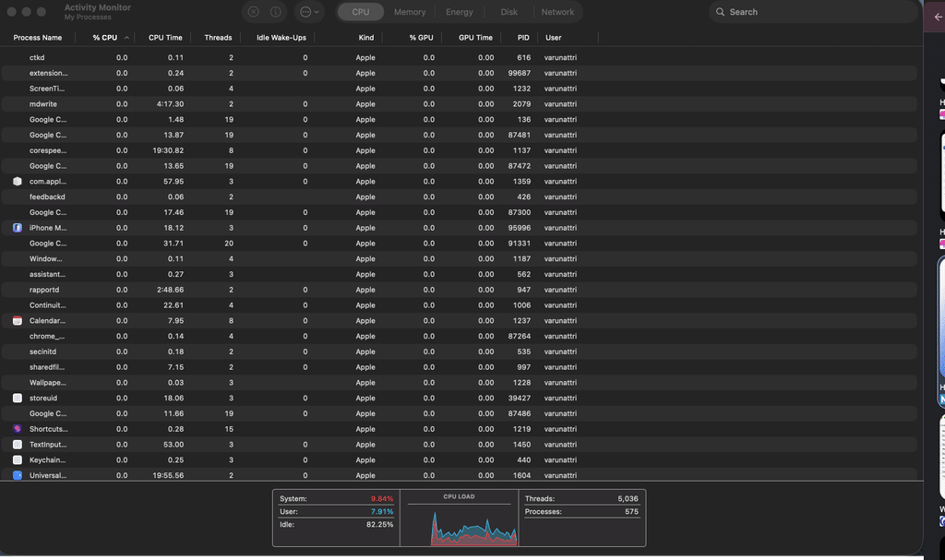This screenshot has height=560, width=945.
Task: Click the com.appl... process icon
Action: 18,182
